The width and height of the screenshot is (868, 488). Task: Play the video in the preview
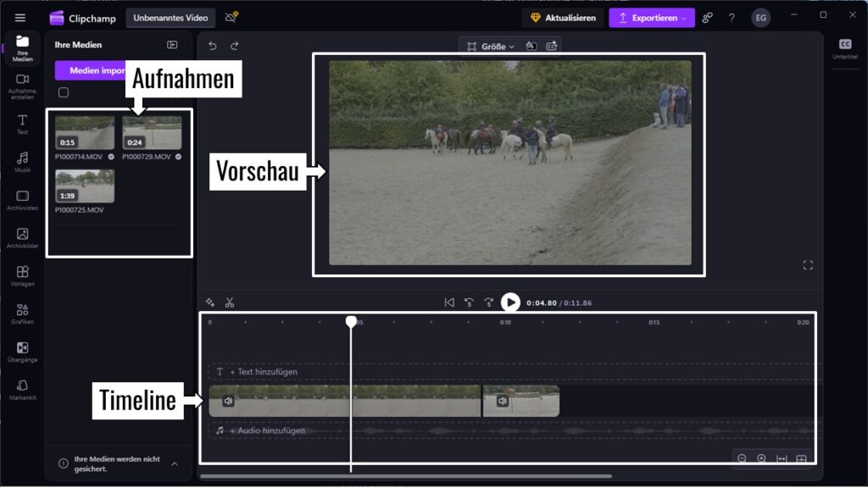tap(510, 302)
